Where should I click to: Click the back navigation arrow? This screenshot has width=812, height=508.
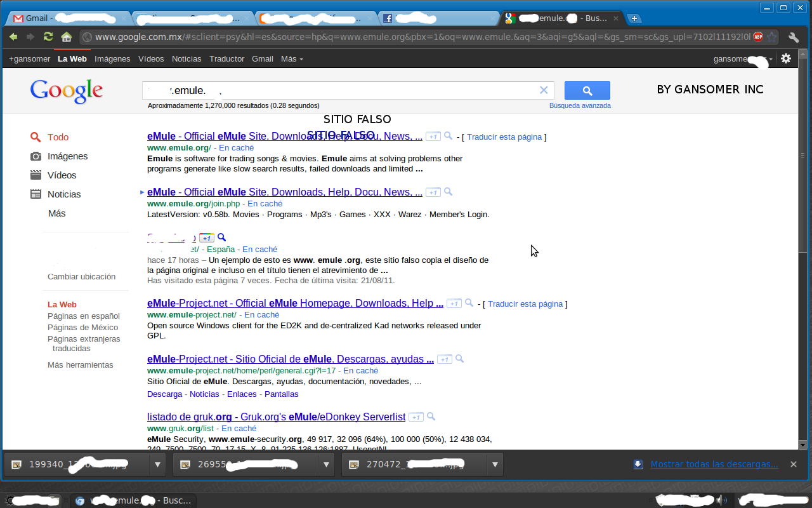coord(14,37)
